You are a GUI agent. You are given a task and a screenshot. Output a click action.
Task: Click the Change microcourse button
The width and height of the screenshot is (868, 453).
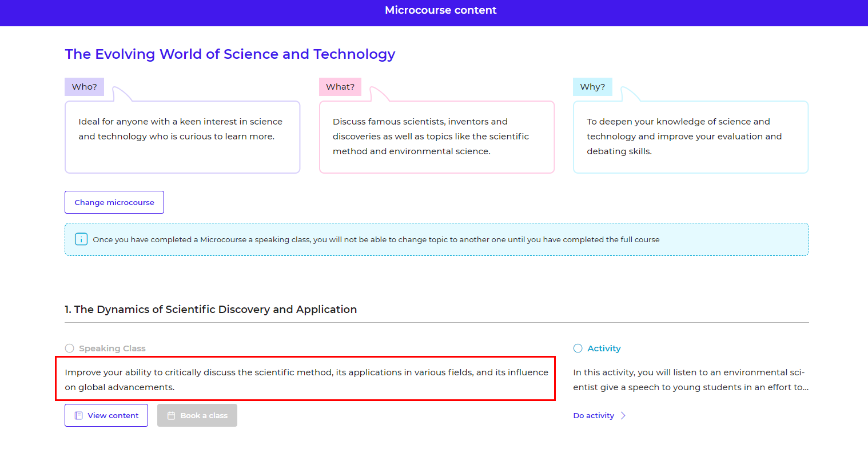click(114, 202)
